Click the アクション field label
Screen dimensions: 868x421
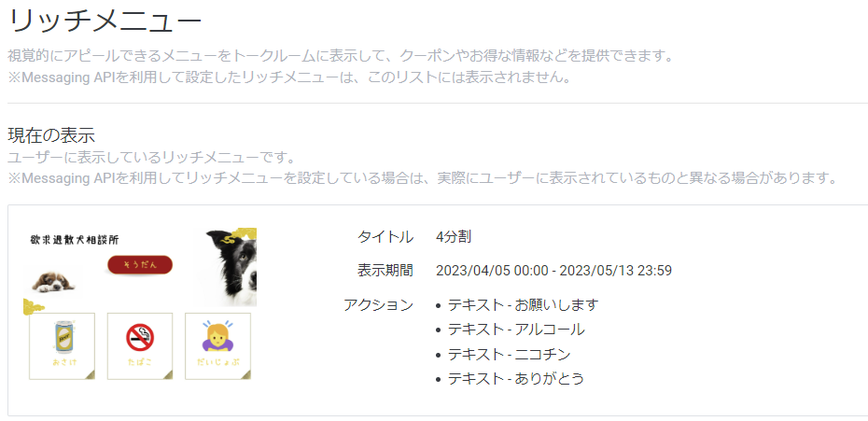coord(378,304)
